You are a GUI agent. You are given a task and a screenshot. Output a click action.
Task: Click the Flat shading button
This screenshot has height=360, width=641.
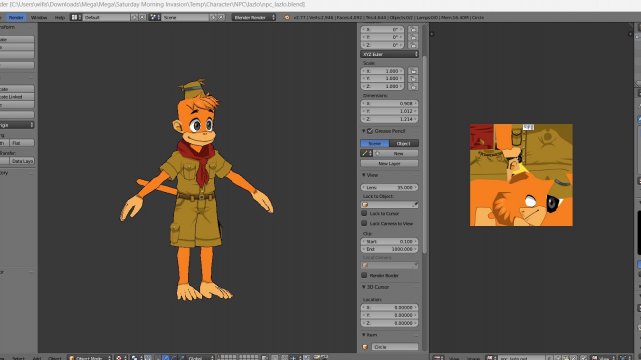coord(22,143)
